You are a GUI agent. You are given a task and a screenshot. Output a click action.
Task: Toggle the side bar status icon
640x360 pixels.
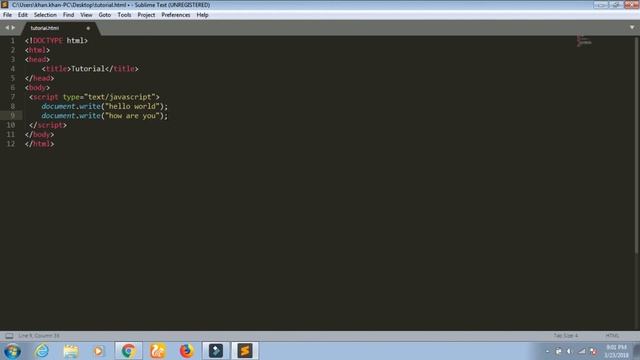(x=9, y=336)
